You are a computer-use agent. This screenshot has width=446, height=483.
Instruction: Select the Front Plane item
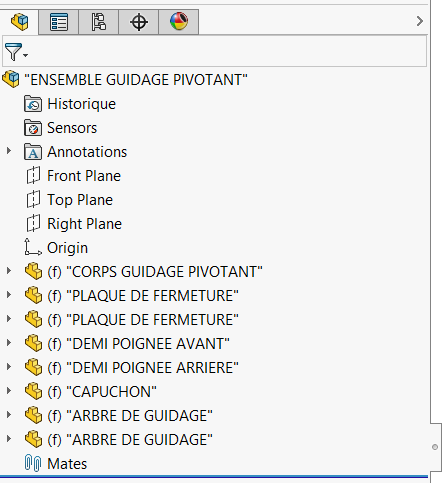(x=84, y=176)
